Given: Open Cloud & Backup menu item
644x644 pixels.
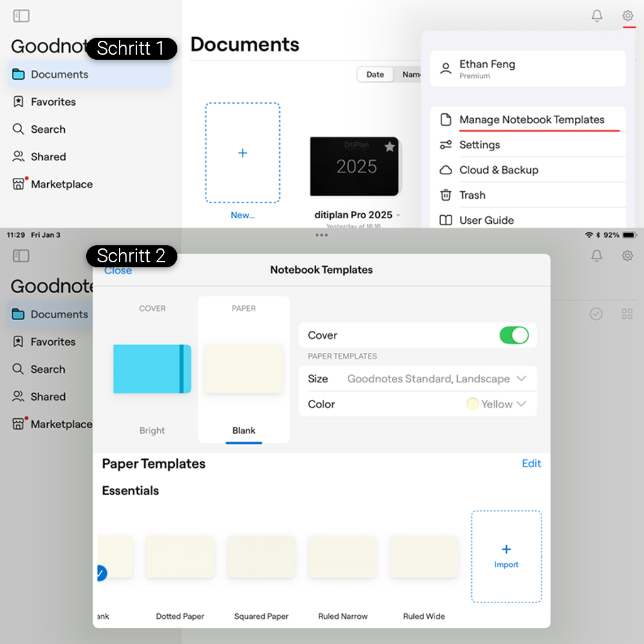Looking at the screenshot, I should point(528,170).
